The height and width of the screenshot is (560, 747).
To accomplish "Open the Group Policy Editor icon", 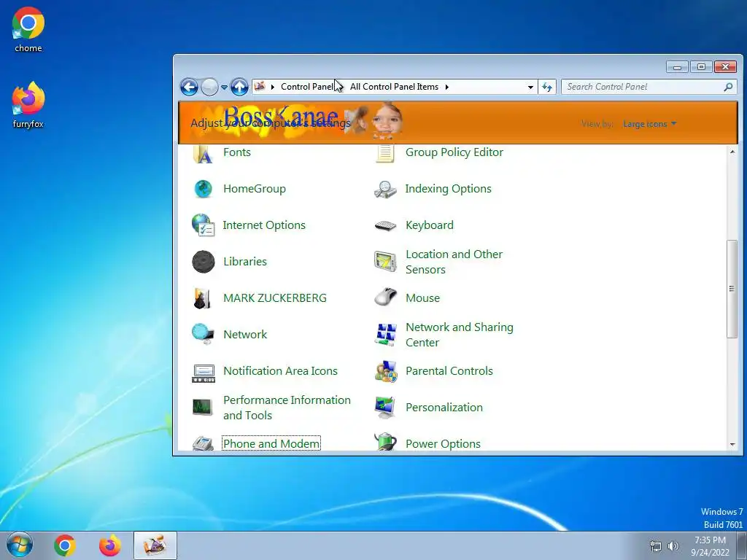I will pos(385,154).
